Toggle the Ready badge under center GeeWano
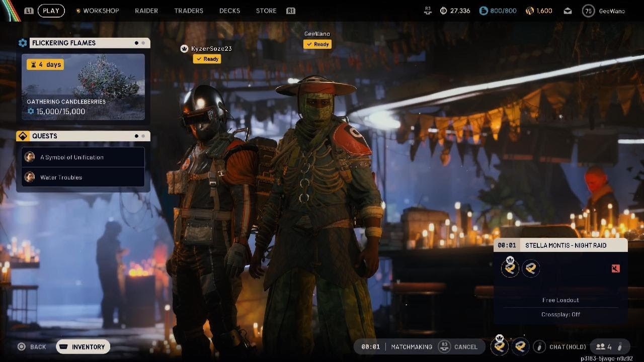The width and height of the screenshot is (644, 362). [x=317, y=44]
